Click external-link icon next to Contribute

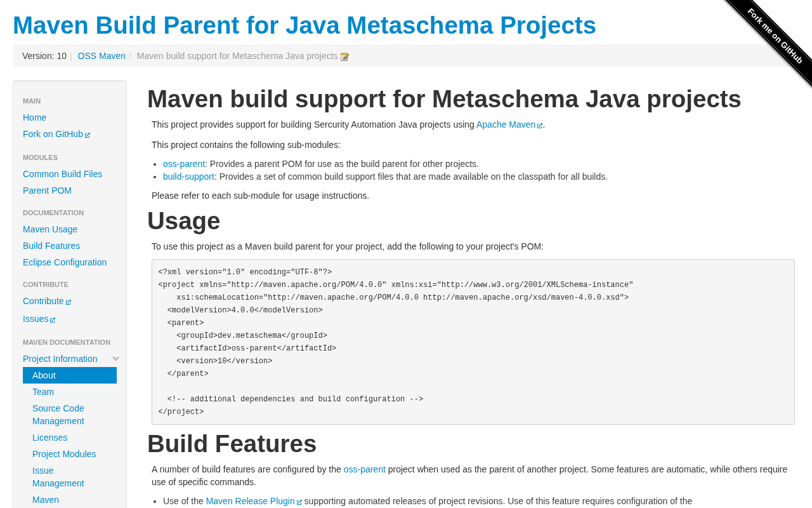click(x=69, y=302)
